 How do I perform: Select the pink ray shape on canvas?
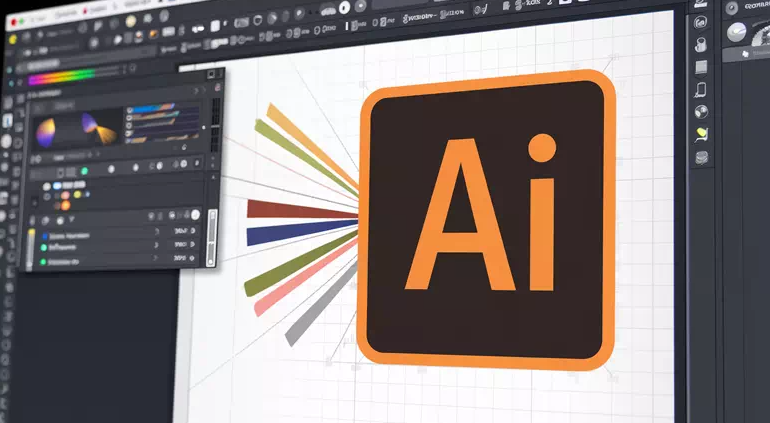[306, 278]
